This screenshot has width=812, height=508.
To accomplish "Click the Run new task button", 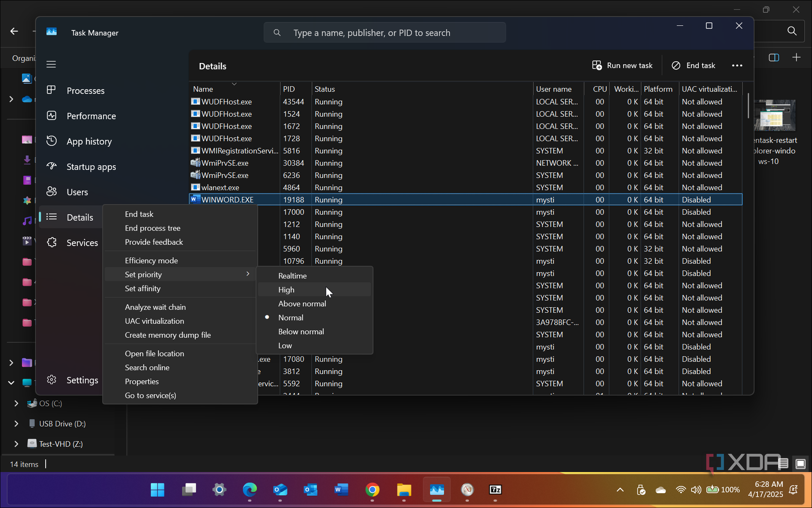I will click(x=623, y=65).
